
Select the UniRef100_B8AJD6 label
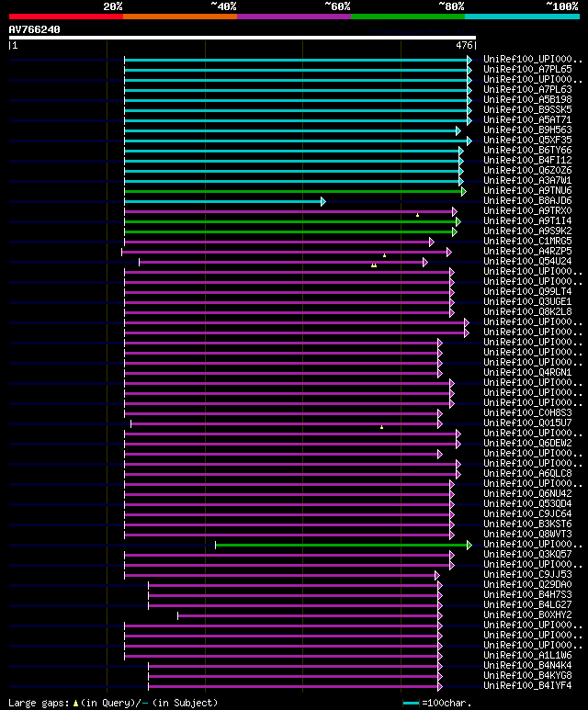527,200
